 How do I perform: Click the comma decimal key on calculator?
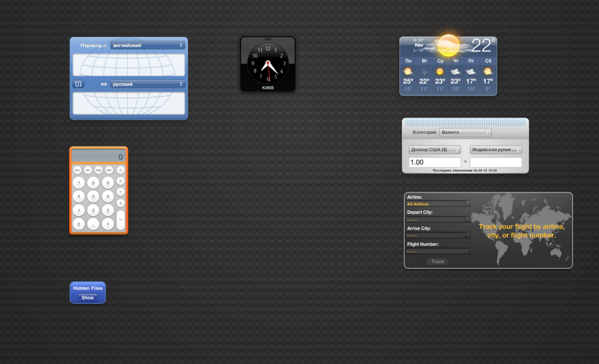[x=93, y=224]
